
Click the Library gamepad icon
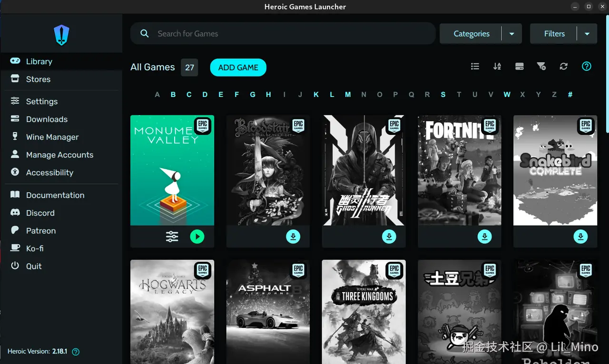15,61
